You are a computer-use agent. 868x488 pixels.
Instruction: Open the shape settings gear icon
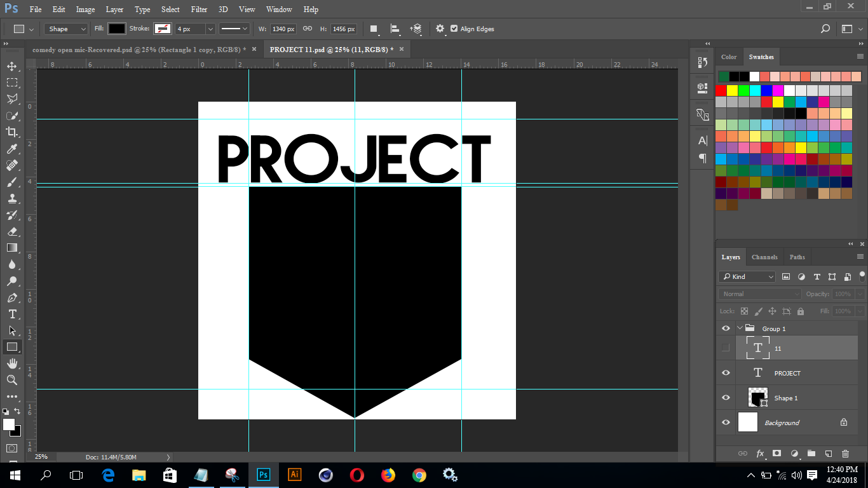click(x=440, y=29)
